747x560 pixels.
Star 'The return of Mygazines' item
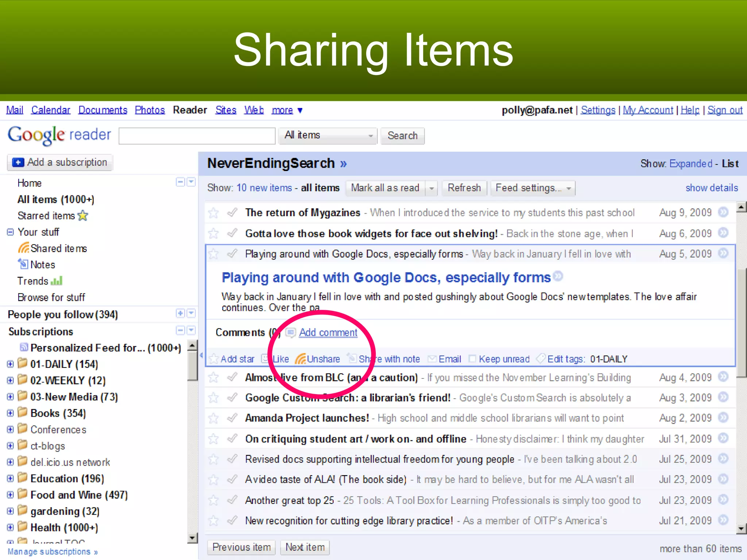pyautogui.click(x=213, y=213)
